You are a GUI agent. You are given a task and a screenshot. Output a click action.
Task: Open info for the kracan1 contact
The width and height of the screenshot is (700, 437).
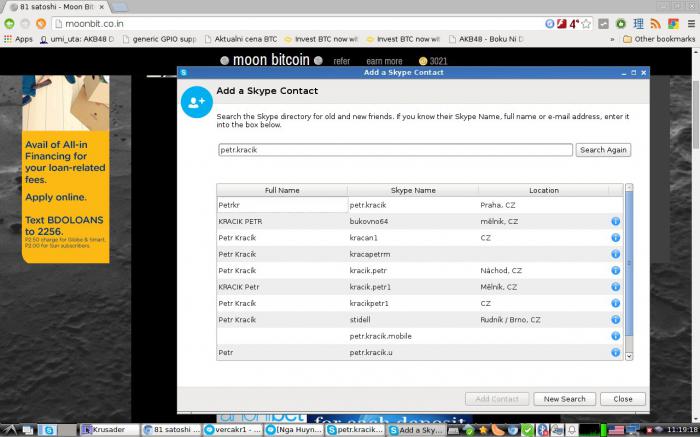615,237
